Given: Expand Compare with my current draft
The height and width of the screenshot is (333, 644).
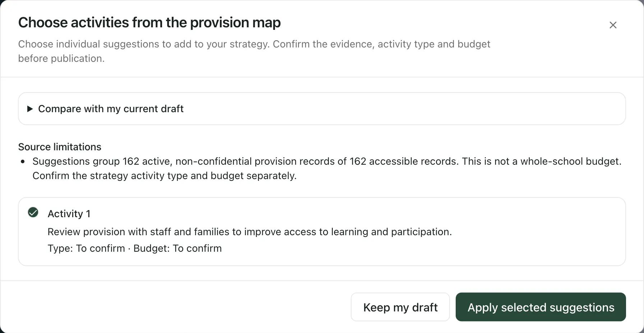Looking at the screenshot, I should 322,109.
